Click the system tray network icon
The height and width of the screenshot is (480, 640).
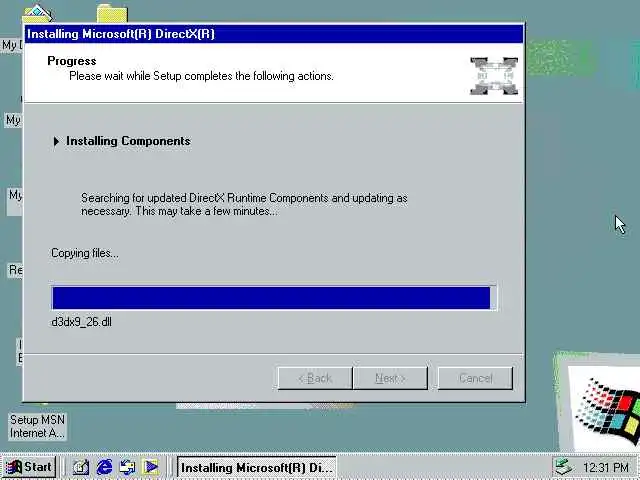click(564, 467)
